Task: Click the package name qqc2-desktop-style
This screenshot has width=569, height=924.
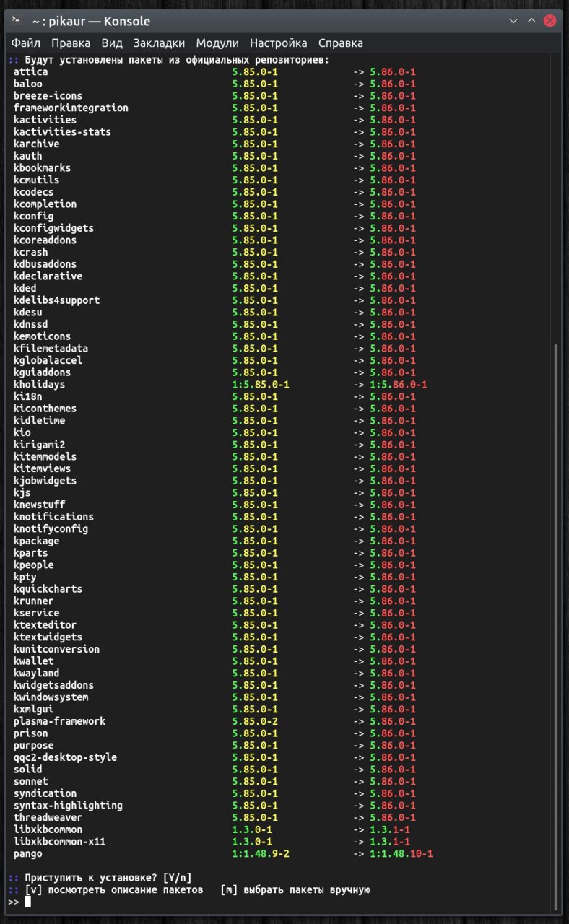Action: click(65, 758)
